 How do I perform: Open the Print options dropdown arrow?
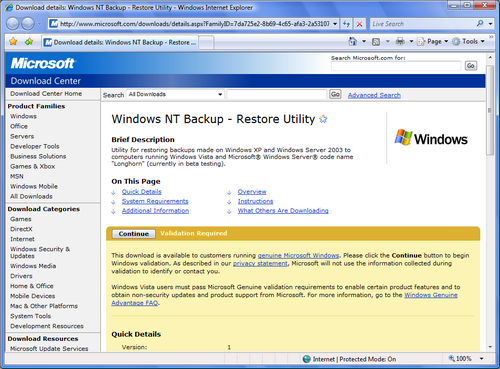pyautogui.click(x=411, y=41)
